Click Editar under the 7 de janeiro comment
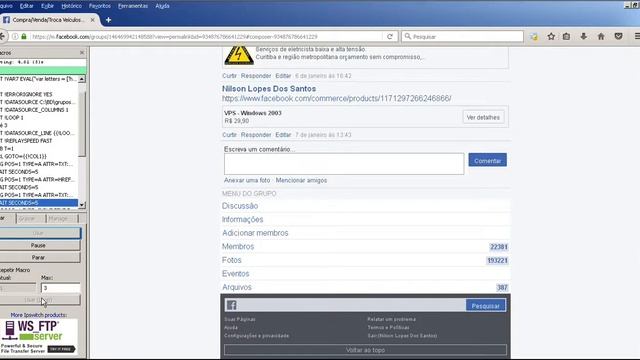This screenshot has height=360, width=640. click(x=283, y=135)
